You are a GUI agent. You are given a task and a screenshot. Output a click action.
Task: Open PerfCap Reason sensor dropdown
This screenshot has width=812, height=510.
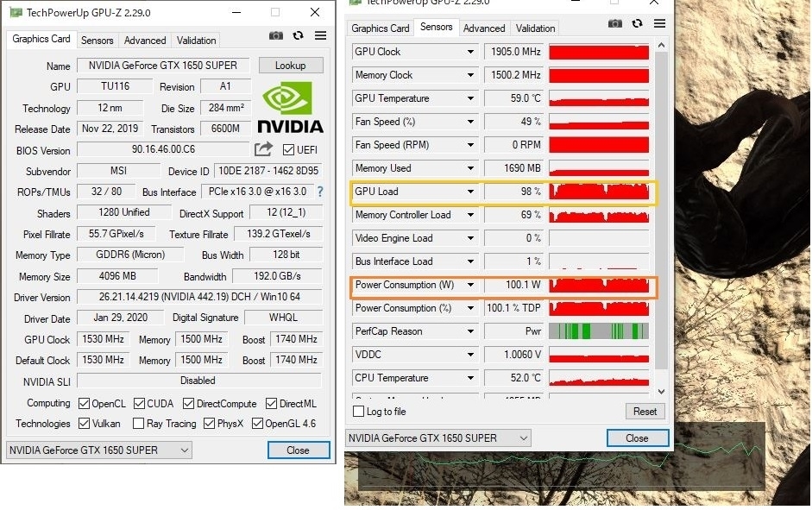tap(470, 331)
